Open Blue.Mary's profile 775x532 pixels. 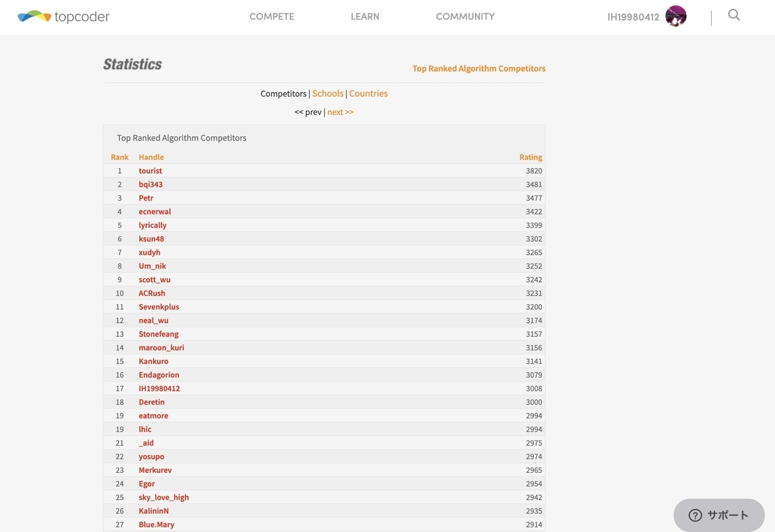tap(156, 524)
